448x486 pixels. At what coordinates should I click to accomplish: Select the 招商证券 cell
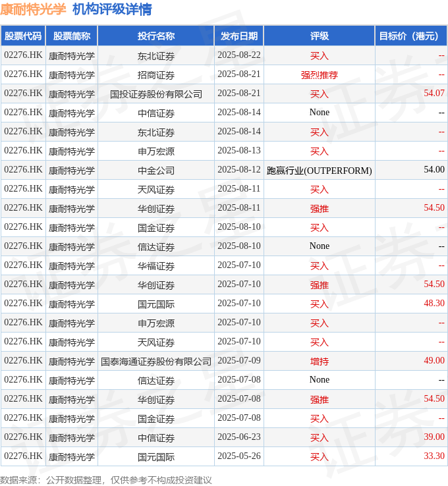[x=156, y=74]
